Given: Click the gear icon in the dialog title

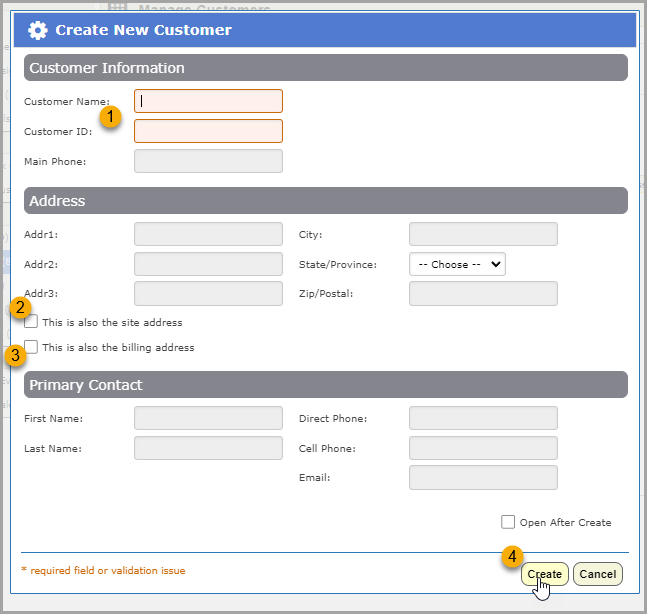Looking at the screenshot, I should (38, 30).
